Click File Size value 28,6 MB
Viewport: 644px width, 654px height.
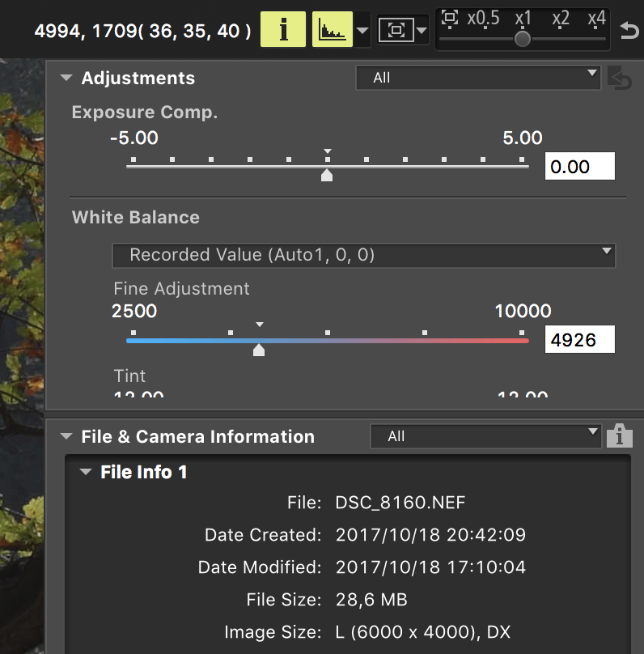click(371, 600)
